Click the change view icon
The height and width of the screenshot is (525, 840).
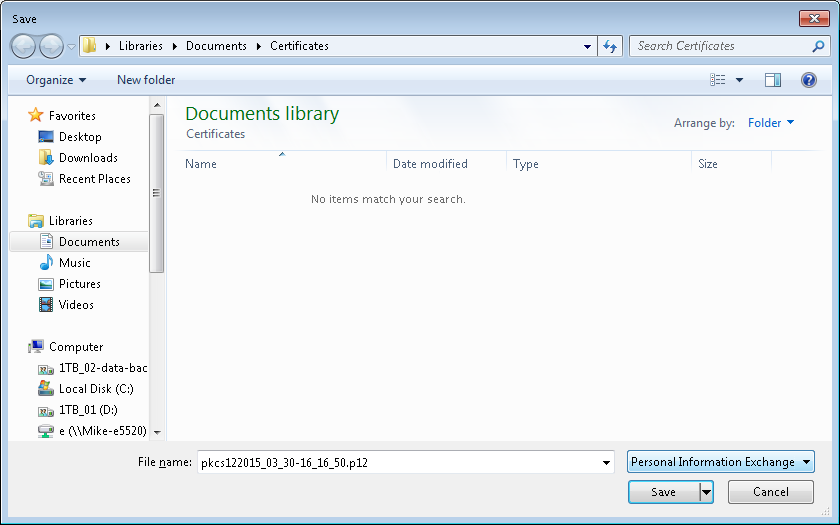coord(718,80)
